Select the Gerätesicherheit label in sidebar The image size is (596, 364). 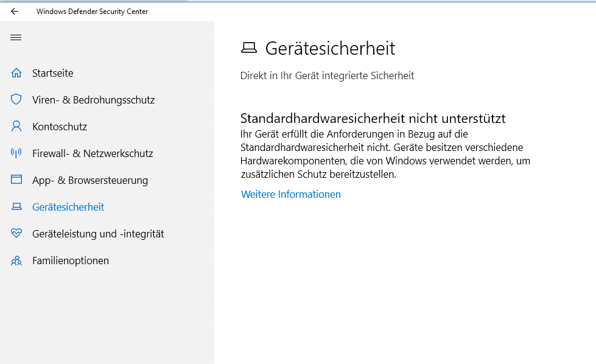point(68,207)
